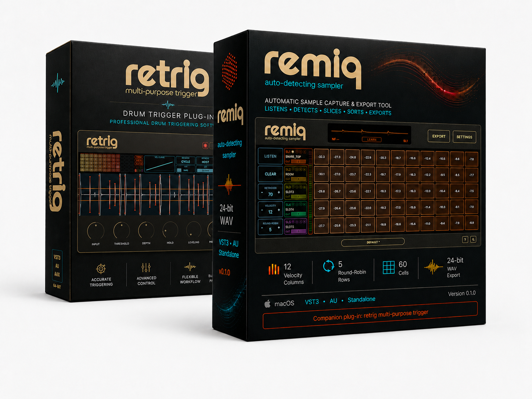This screenshot has height=399, width=532.
Task: Click the Round-Robin Rows cycle icon
Action: click(328, 266)
